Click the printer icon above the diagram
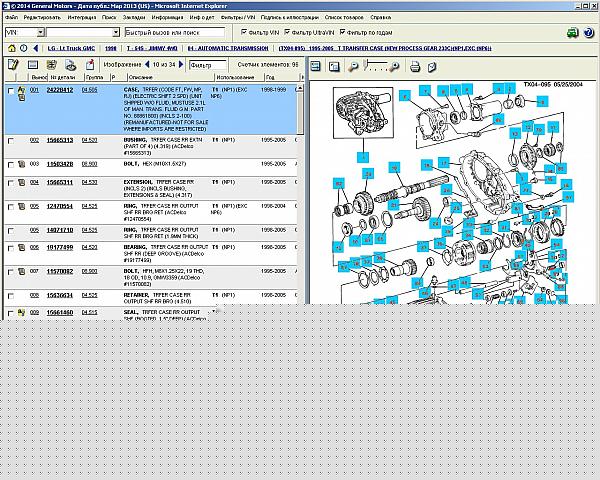This screenshot has width=600, height=480. pos(415,66)
